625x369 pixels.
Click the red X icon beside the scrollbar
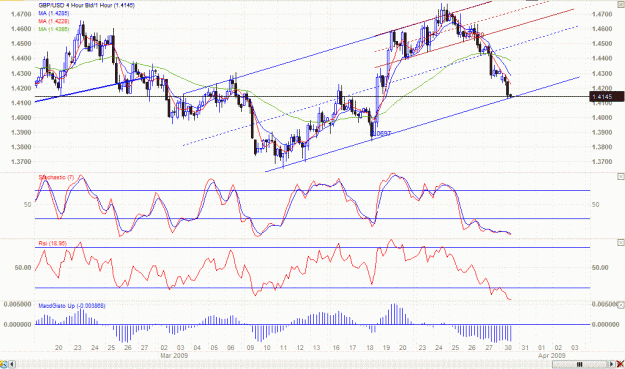click(x=620, y=364)
